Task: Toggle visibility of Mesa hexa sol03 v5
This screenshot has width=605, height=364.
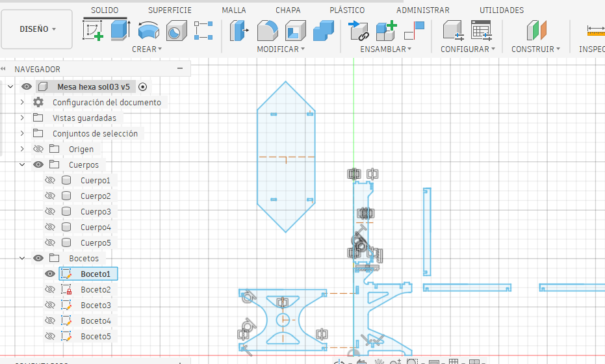Action: 27,86
